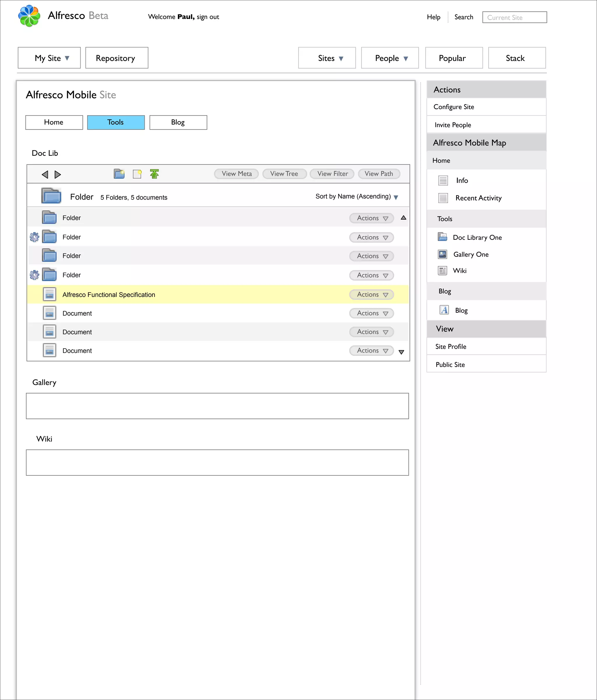The height and width of the screenshot is (700, 597).
Task: Click the Doc Lib section heading
Action: tap(45, 153)
